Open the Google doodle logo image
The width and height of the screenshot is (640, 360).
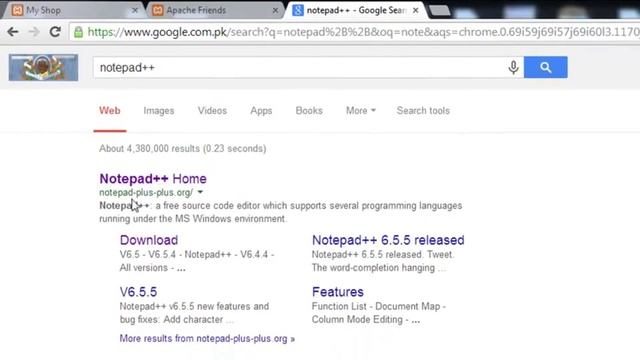click(43, 67)
